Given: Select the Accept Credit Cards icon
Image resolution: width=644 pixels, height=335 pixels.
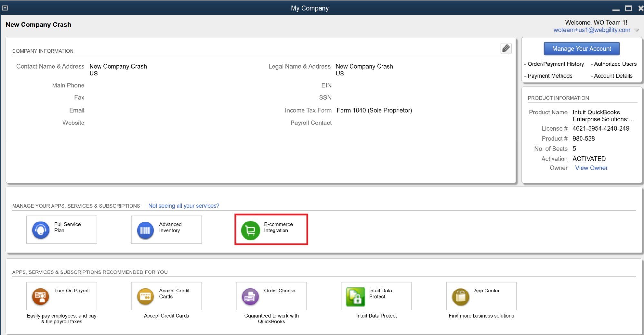Looking at the screenshot, I should click(x=145, y=296).
